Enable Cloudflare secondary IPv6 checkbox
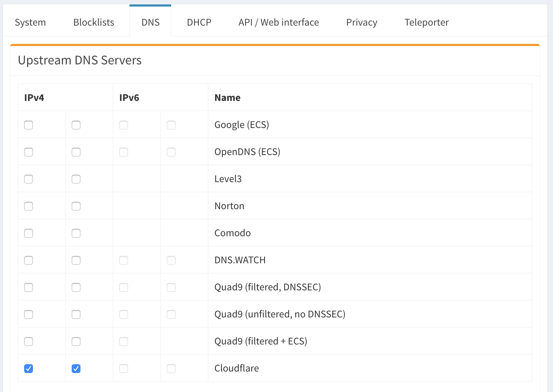Image resolution: width=553 pixels, height=392 pixels. (x=171, y=369)
